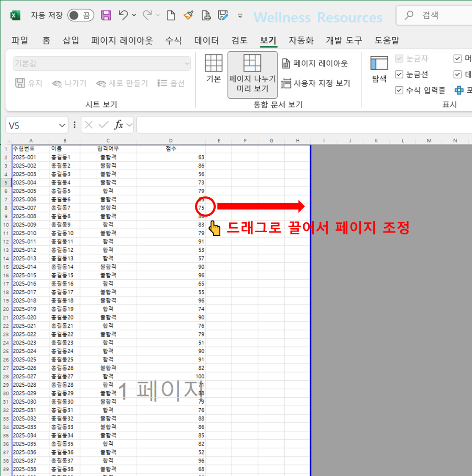Click the New blank document icon
Image resolution: width=472 pixels, height=476 pixels.
point(171,15)
